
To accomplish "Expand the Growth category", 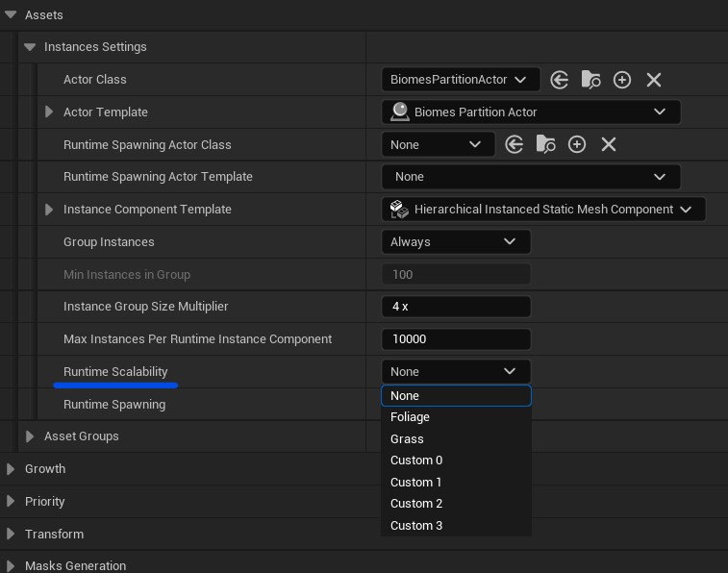I will click(11, 469).
